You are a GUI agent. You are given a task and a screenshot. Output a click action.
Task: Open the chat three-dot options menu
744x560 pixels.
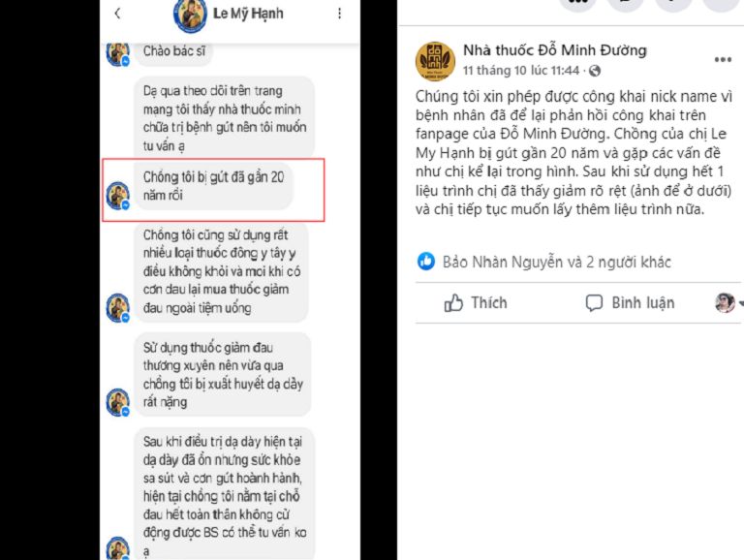click(x=339, y=14)
